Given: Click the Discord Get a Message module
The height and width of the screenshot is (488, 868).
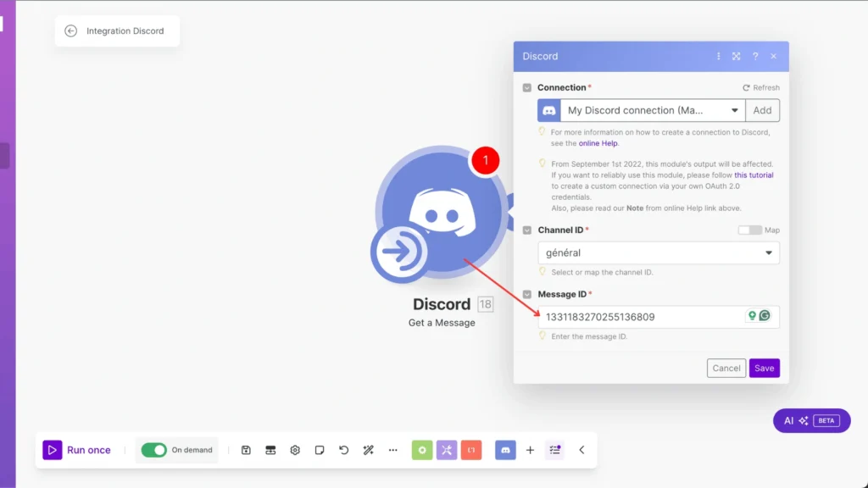Looking at the screenshot, I should click(x=441, y=213).
